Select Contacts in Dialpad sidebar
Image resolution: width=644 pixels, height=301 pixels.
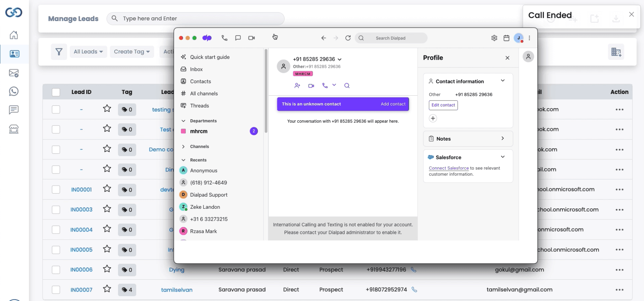pyautogui.click(x=200, y=82)
